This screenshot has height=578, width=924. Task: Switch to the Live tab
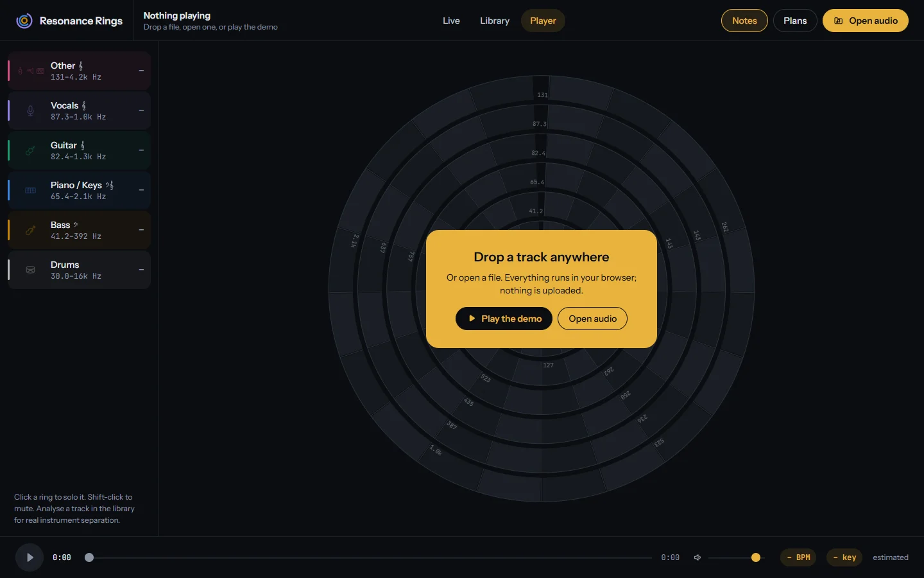(451, 21)
